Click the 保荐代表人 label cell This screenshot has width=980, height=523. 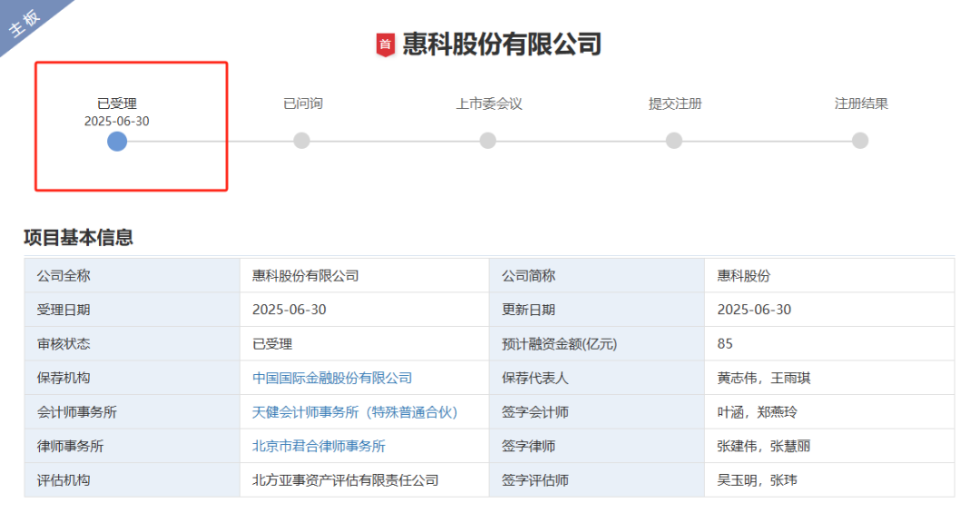point(597,378)
